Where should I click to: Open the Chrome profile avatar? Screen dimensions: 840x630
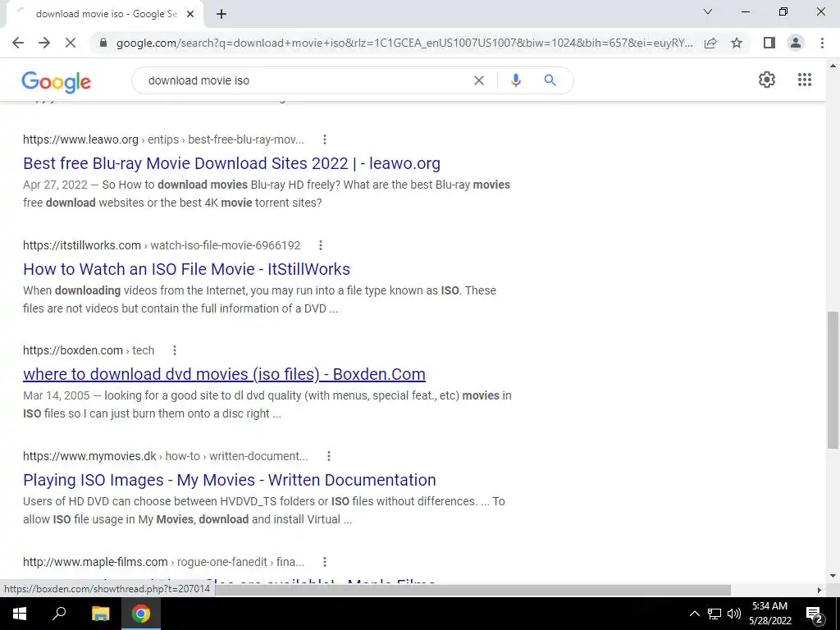pyautogui.click(x=796, y=43)
